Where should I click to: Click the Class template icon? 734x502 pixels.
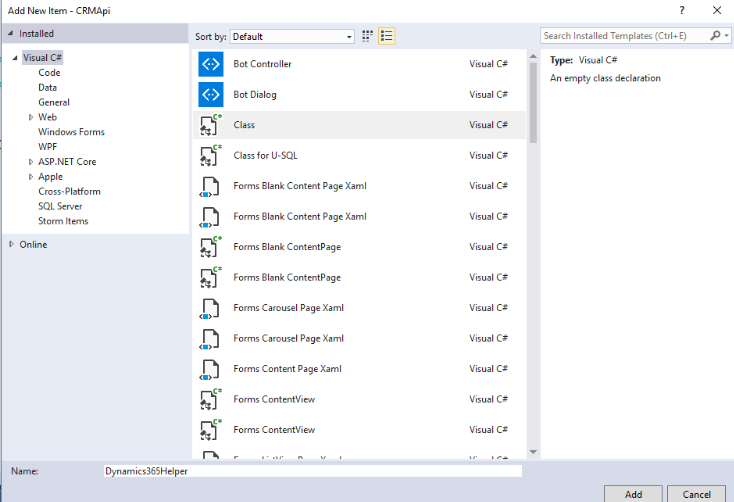(x=210, y=125)
